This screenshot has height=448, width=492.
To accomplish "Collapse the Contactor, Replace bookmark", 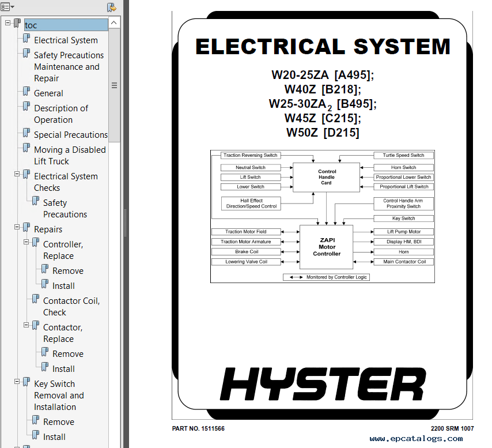I will tap(27, 325).
